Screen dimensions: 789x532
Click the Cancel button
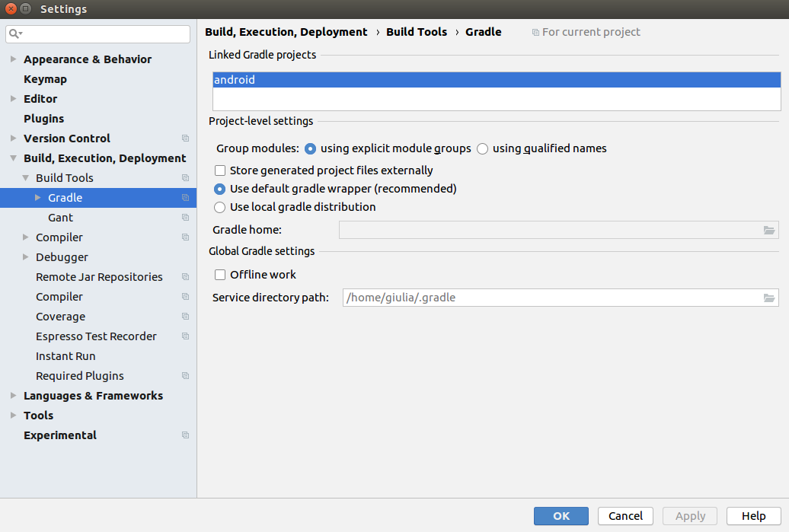tap(625, 516)
